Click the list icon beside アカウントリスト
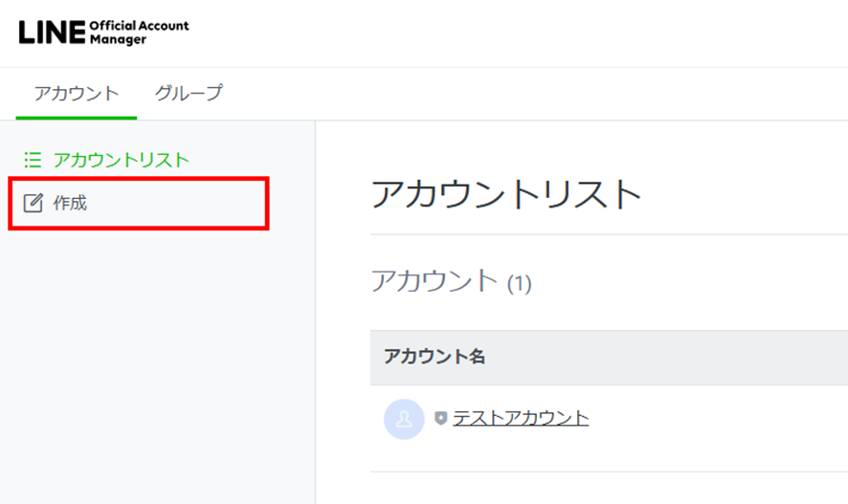Viewport: 848px width, 504px height. click(x=33, y=160)
